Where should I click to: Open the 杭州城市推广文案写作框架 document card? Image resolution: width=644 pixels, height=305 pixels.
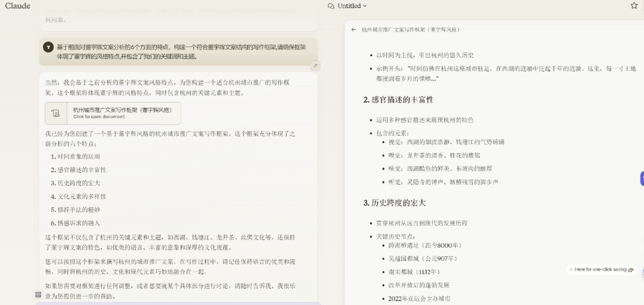coord(113,113)
